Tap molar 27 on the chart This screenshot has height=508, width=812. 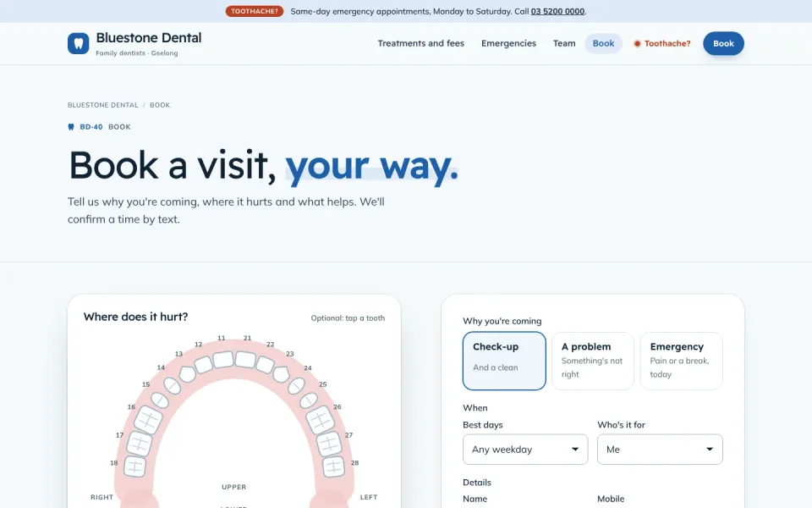329,443
